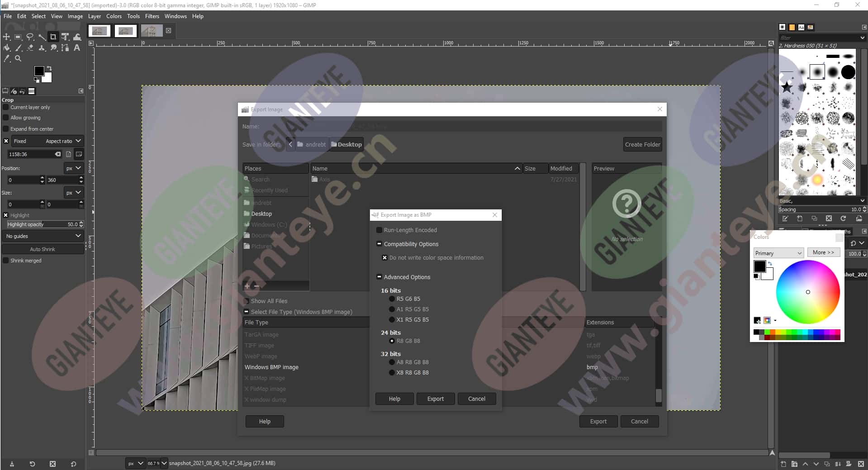This screenshot has height=470, width=868.
Task: Open the Filters menu
Action: [x=152, y=16]
